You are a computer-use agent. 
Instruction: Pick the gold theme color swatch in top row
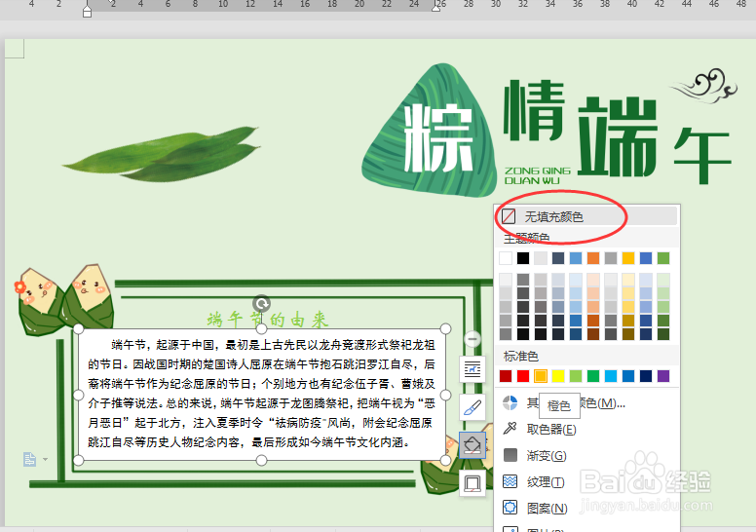628,258
